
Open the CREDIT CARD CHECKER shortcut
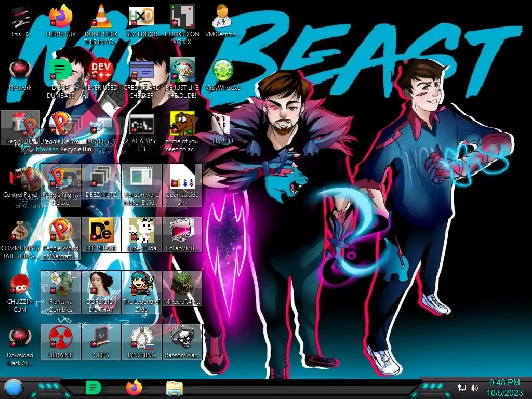click(141, 79)
